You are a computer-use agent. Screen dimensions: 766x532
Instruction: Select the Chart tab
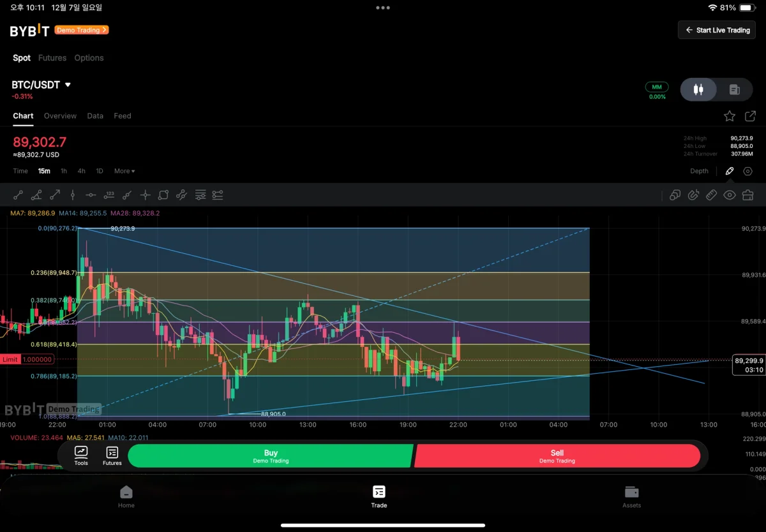(23, 116)
